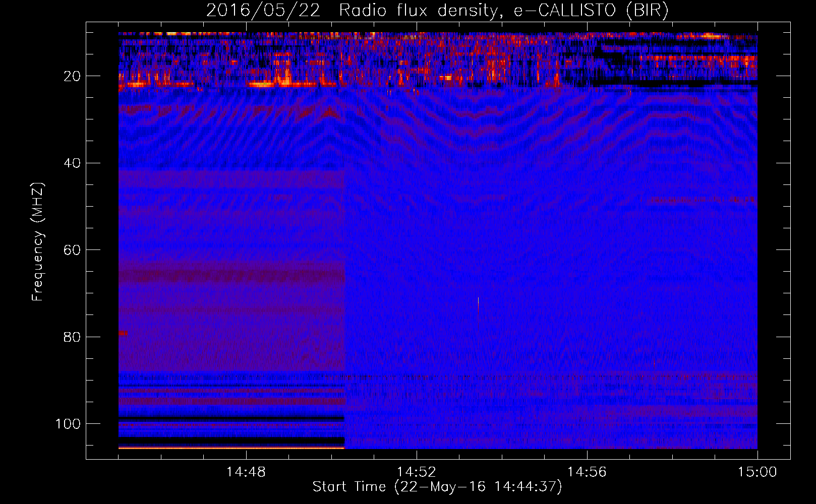The height and width of the screenshot is (504, 816).
Task: Click the "40" frequency tick label
Action: 73,163
